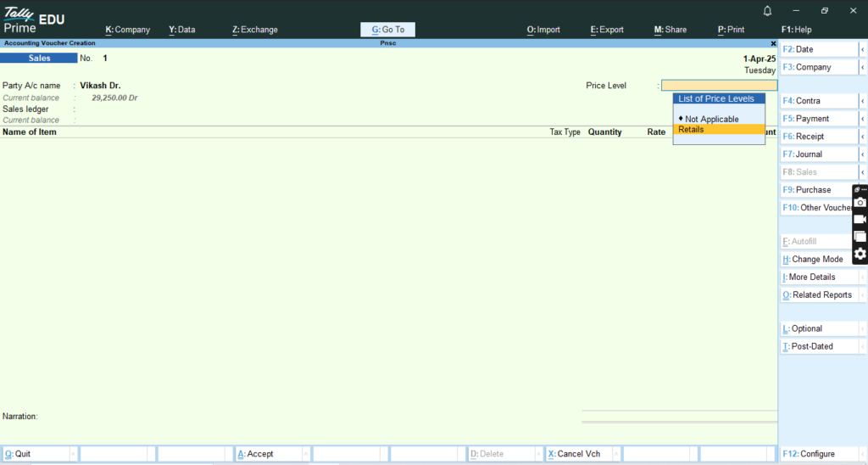868x465 pixels.
Task: Click the Quantity column header
Action: 604,132
